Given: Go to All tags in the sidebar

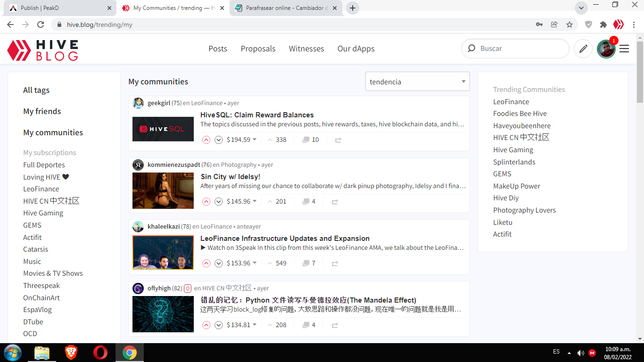Looking at the screenshot, I should pos(36,90).
